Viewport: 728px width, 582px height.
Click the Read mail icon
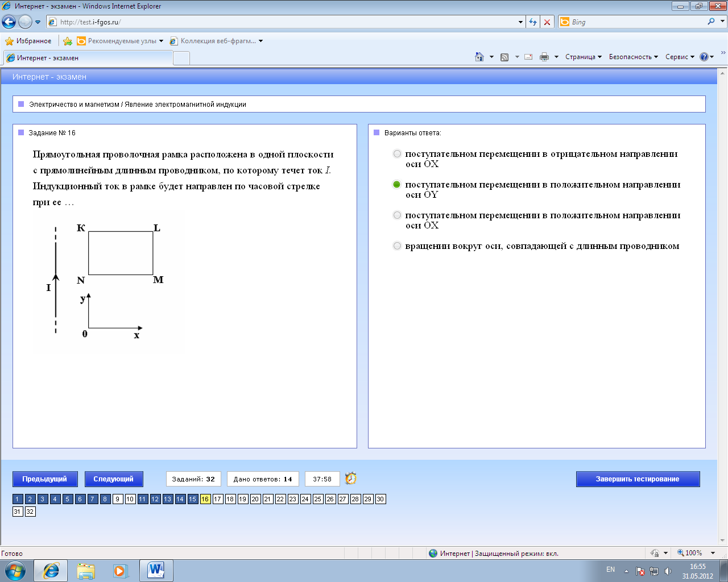click(528, 57)
